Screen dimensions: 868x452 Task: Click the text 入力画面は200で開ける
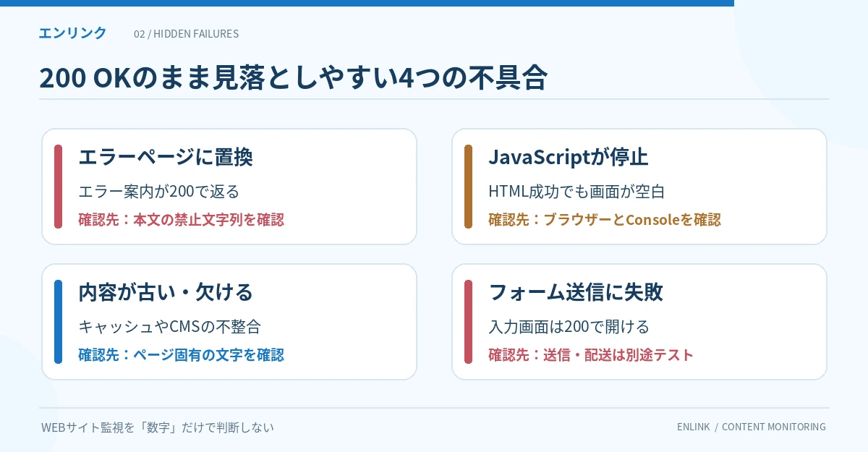pos(569,327)
